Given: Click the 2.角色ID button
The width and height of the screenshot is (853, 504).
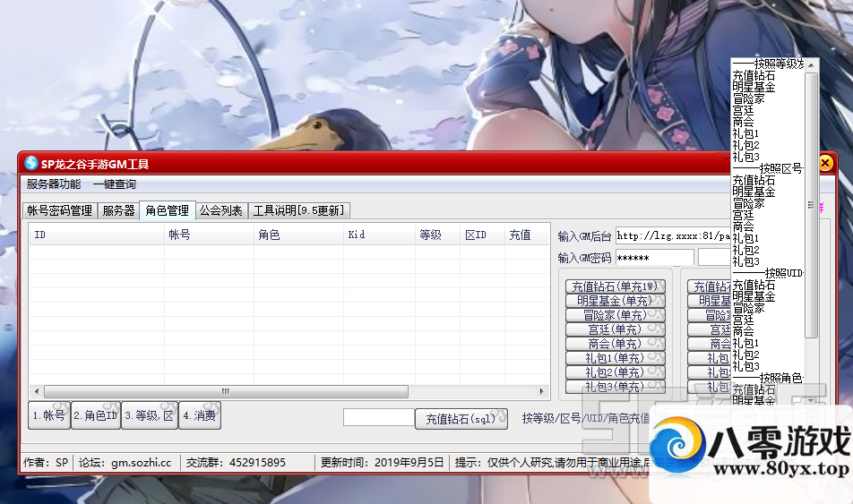Looking at the screenshot, I should [x=96, y=415].
